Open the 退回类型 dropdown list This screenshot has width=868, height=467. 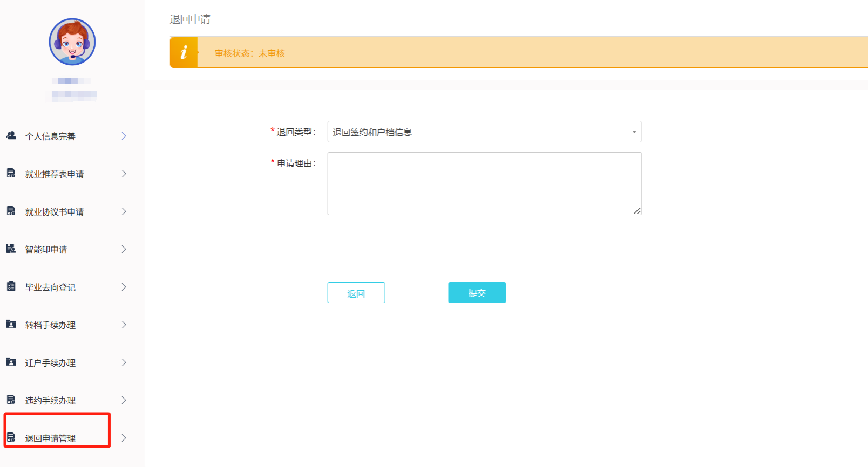484,132
